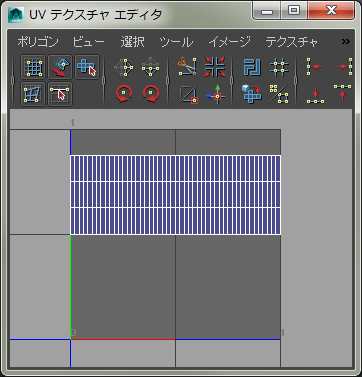Image resolution: width=362 pixels, height=377 pixels.
Task: Pick the UV Smudge tool icon
Action: [x=33, y=94]
